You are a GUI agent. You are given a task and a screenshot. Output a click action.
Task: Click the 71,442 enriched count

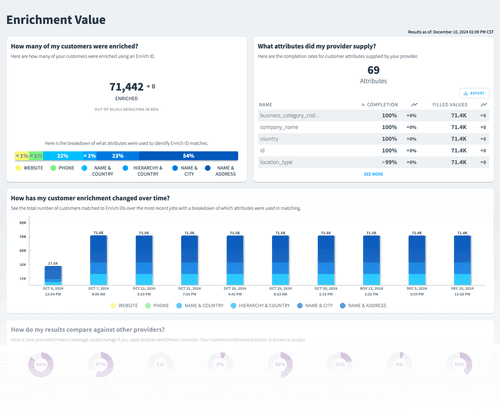126,87
